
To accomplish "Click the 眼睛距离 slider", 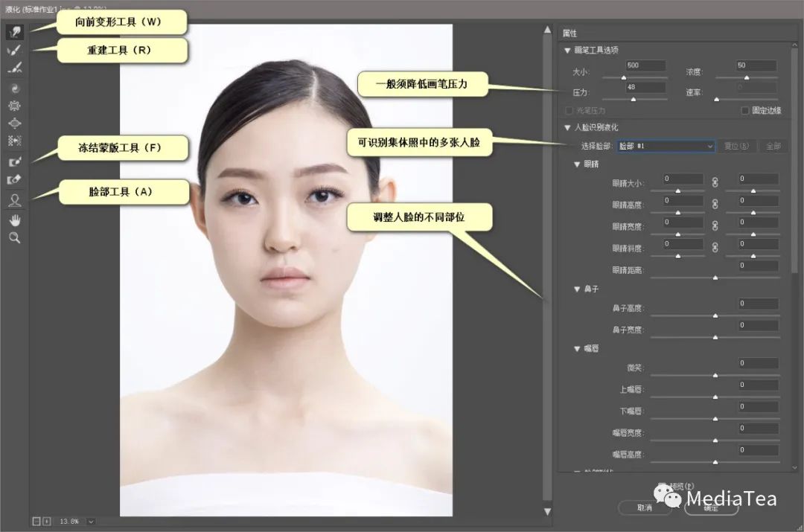I will click(x=715, y=278).
